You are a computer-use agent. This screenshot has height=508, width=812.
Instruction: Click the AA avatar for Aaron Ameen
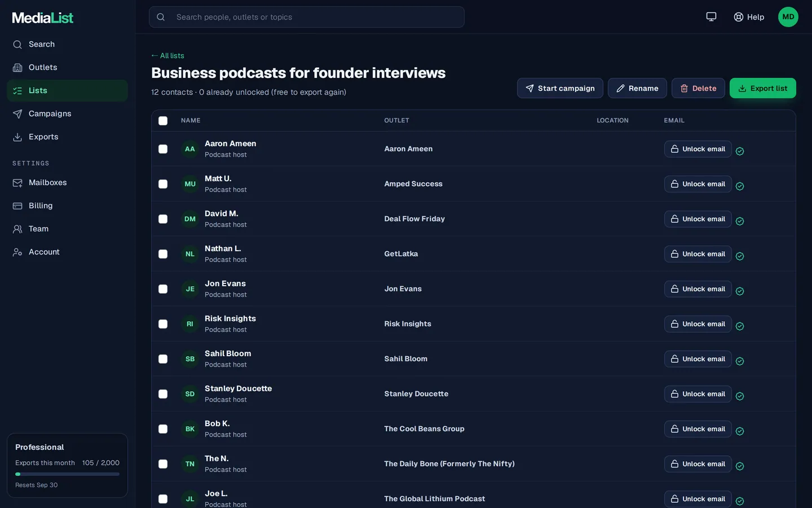[190, 149]
